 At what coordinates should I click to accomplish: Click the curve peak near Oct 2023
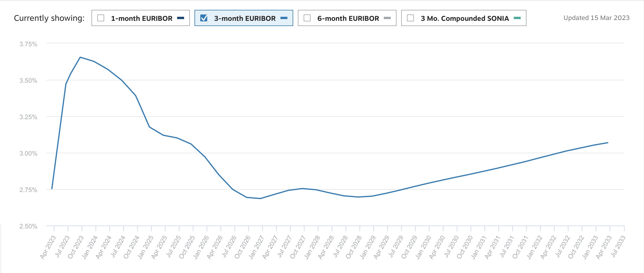pos(80,57)
